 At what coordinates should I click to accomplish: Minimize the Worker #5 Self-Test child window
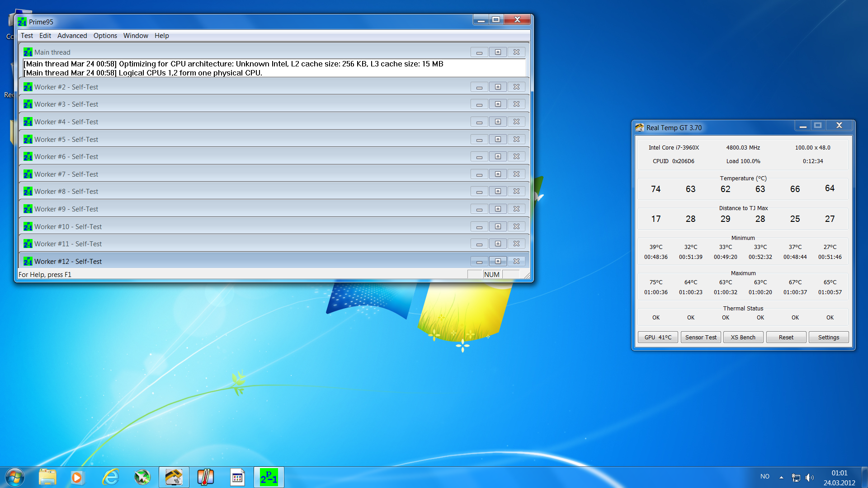479,139
